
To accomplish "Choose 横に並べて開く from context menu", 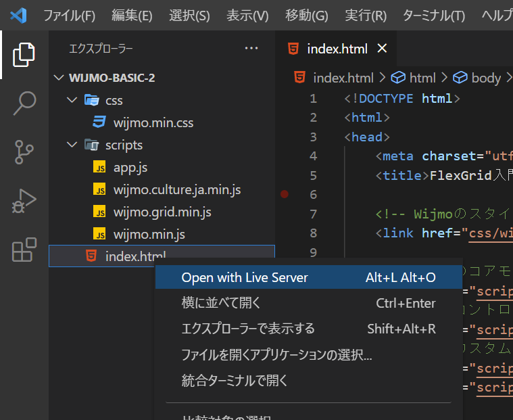I will tap(308, 303).
